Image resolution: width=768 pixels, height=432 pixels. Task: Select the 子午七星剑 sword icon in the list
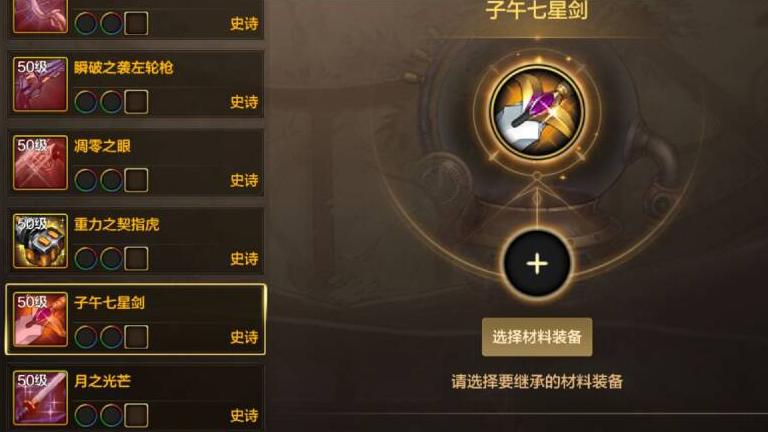(40, 319)
